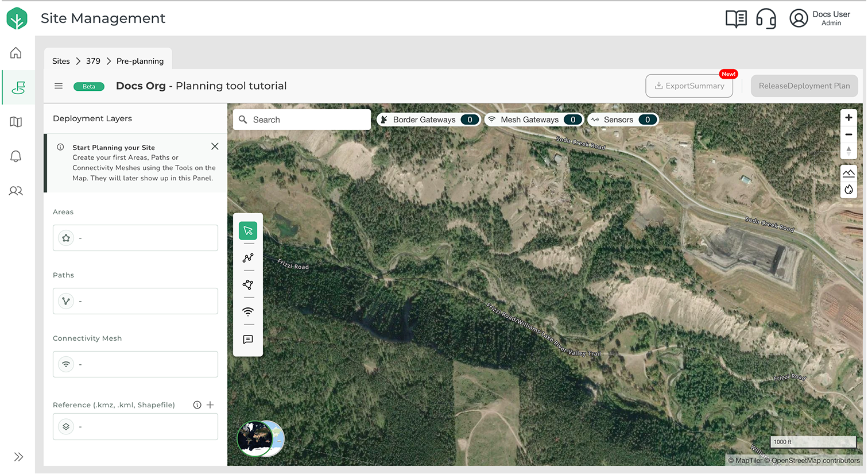Add a reference file with plus

(x=211, y=405)
